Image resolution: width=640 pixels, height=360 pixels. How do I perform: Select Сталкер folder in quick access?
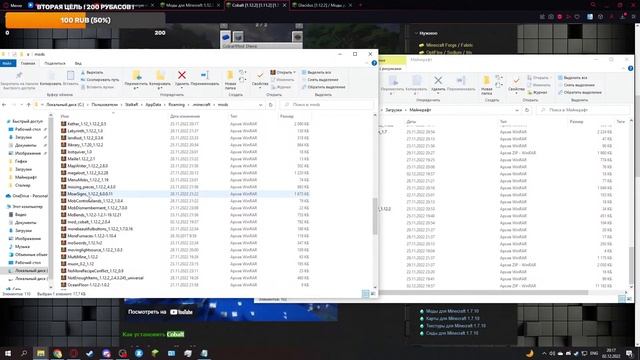coord(22,185)
